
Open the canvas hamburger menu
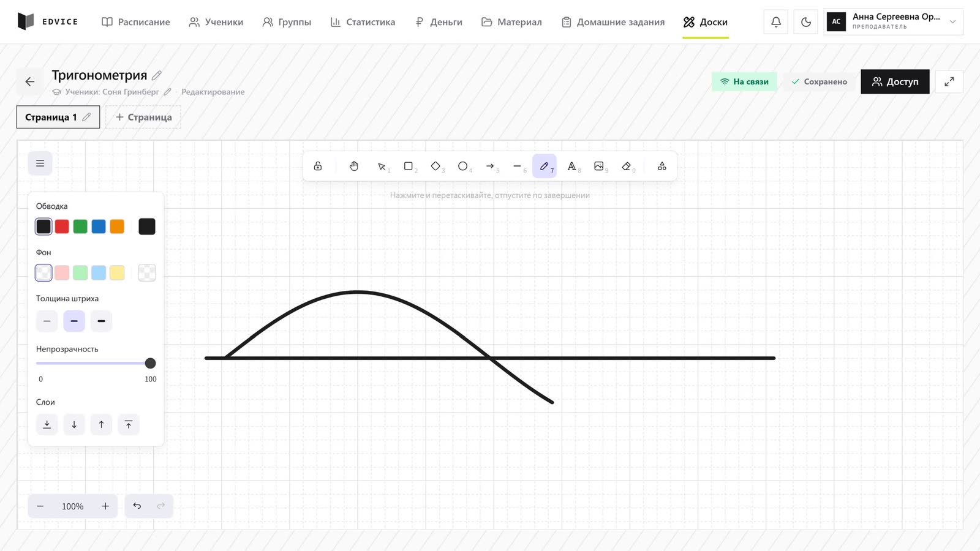[x=40, y=163]
